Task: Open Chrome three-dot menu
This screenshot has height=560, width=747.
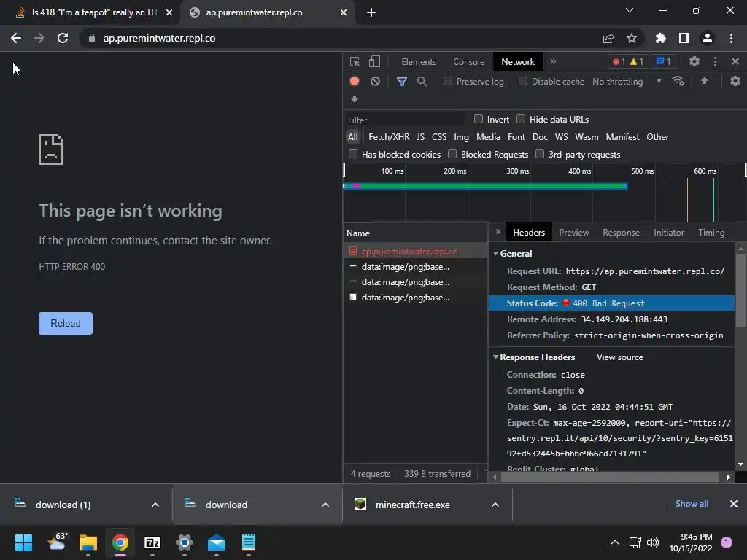Action: [731, 38]
